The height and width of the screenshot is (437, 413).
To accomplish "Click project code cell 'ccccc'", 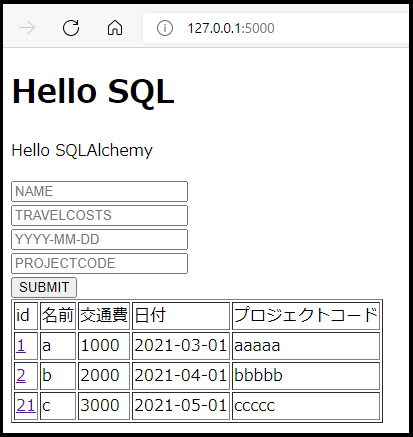I will [306, 406].
